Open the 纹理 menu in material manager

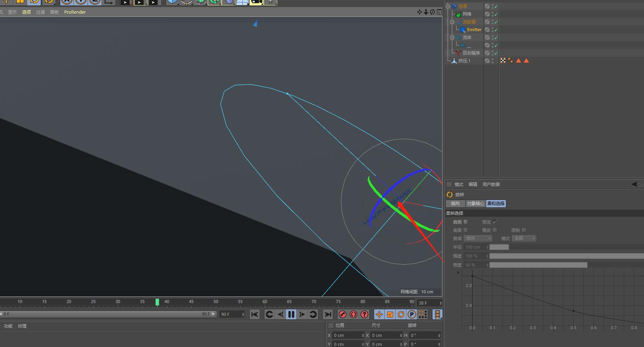tap(22, 326)
